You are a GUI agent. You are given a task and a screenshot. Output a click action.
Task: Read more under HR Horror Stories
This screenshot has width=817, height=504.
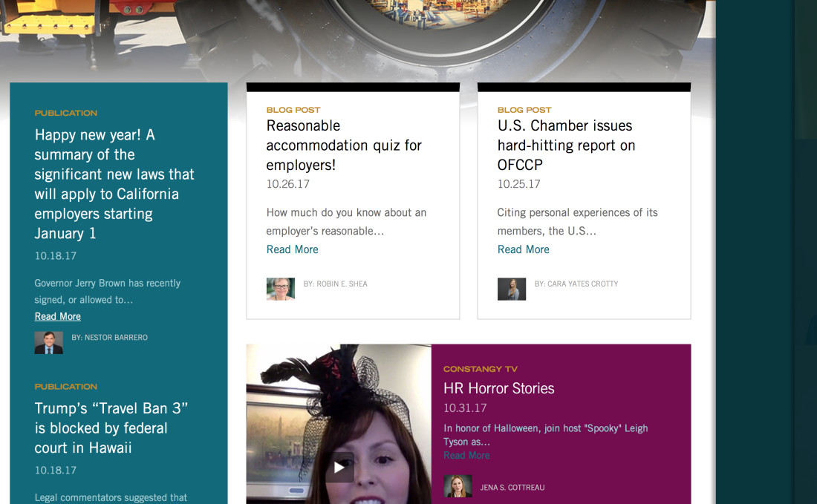466,455
